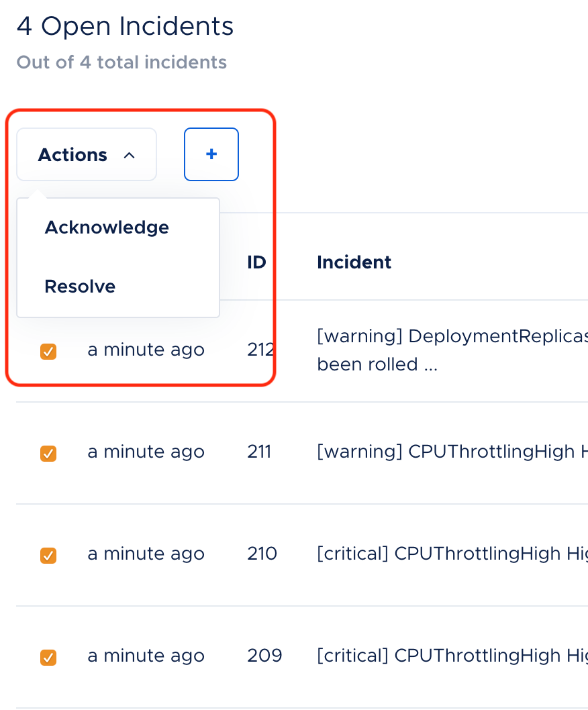Click 'a minute ago' in row 212
The height and width of the screenshot is (710, 588).
146,350
